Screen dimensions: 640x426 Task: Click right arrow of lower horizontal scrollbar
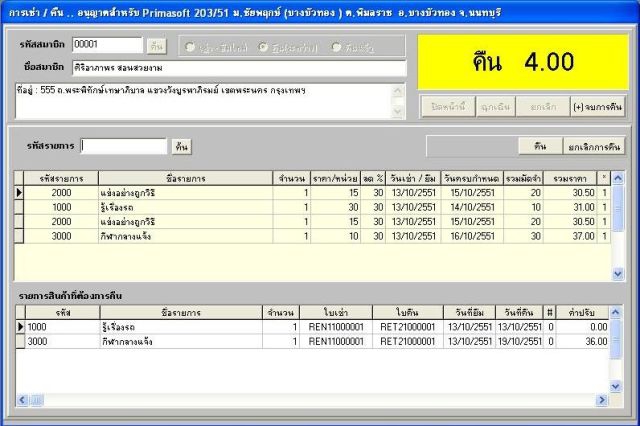click(604, 399)
